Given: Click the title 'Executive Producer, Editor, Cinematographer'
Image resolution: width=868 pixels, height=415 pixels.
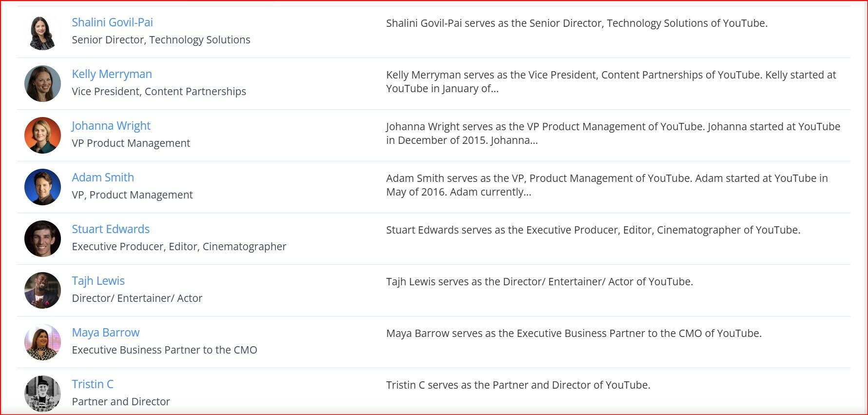Looking at the screenshot, I should [179, 247].
